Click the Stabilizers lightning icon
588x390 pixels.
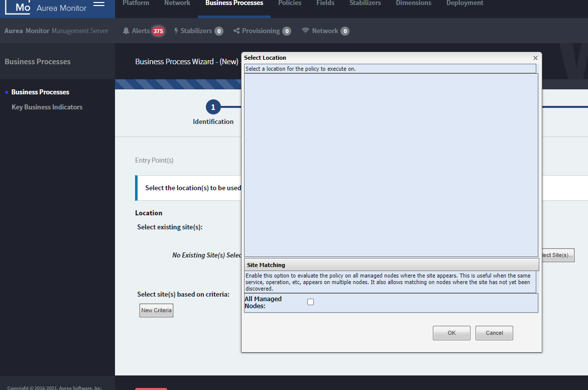176,31
